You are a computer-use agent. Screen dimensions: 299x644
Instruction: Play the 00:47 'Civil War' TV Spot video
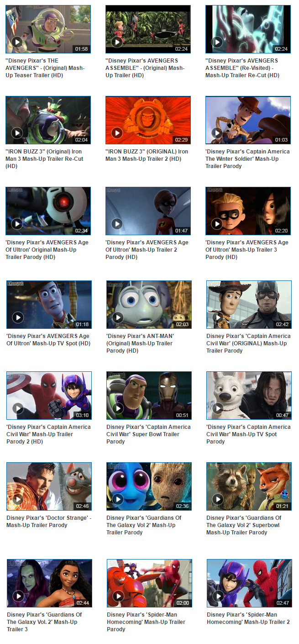pos(249,396)
